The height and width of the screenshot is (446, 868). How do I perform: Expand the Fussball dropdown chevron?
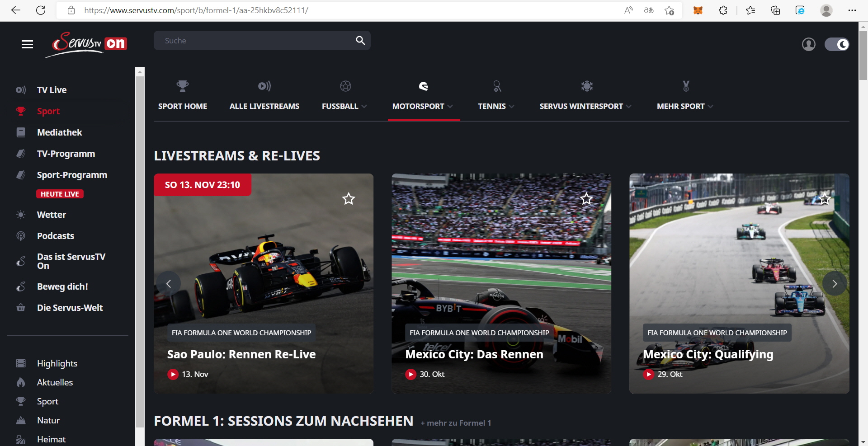tap(364, 107)
